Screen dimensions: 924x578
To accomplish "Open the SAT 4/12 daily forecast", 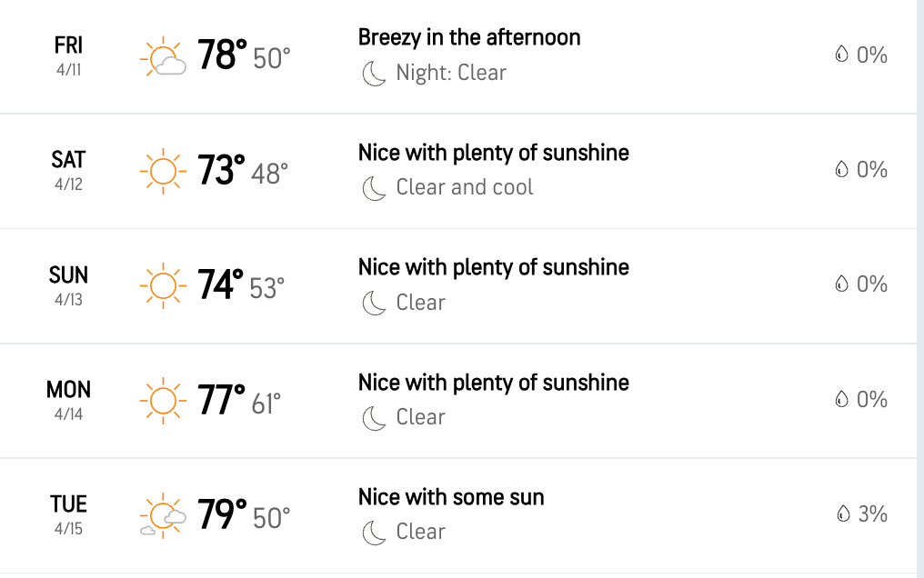I will point(458,171).
